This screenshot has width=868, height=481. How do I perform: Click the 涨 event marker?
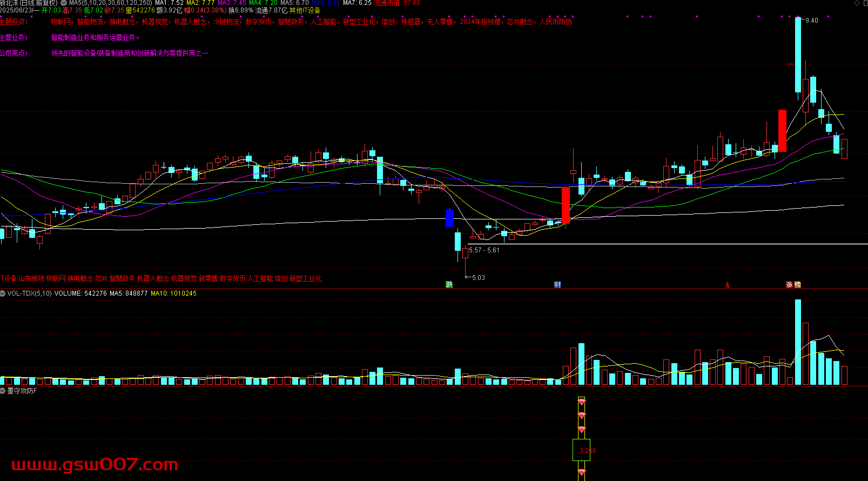789,285
